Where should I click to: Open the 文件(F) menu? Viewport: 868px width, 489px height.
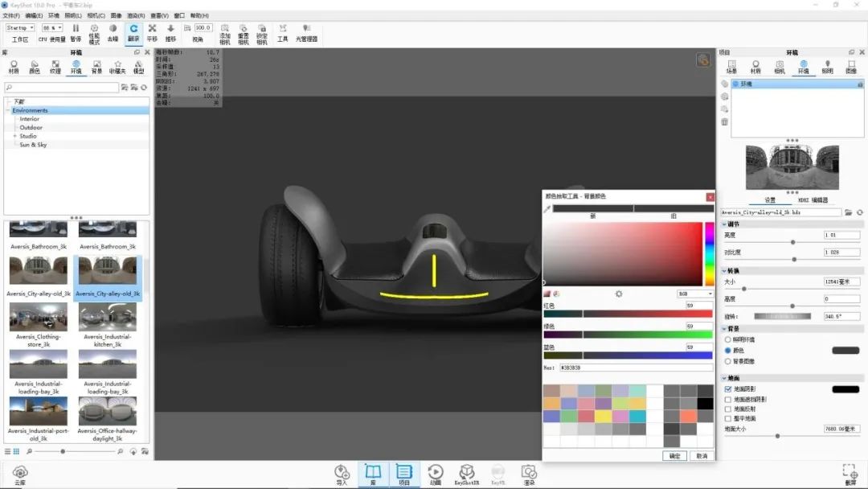pos(11,15)
